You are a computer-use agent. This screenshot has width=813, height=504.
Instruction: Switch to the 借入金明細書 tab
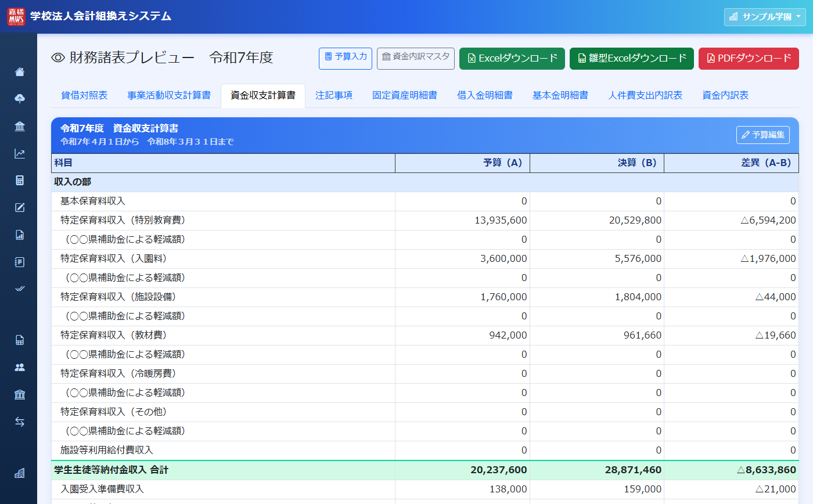coord(485,96)
